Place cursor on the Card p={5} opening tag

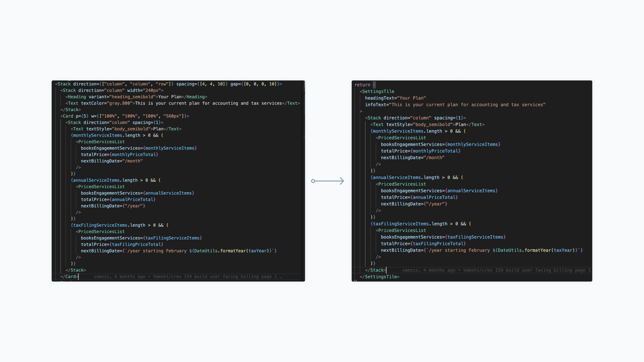[x=125, y=116]
